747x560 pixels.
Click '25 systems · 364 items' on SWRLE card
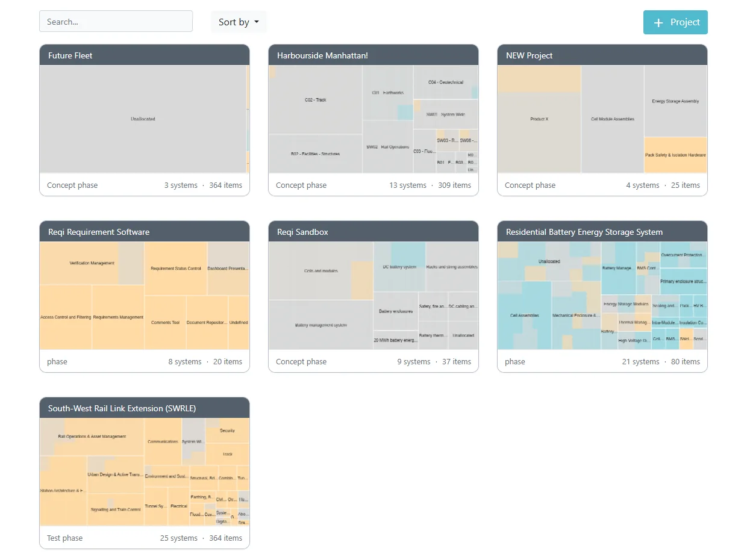201,538
